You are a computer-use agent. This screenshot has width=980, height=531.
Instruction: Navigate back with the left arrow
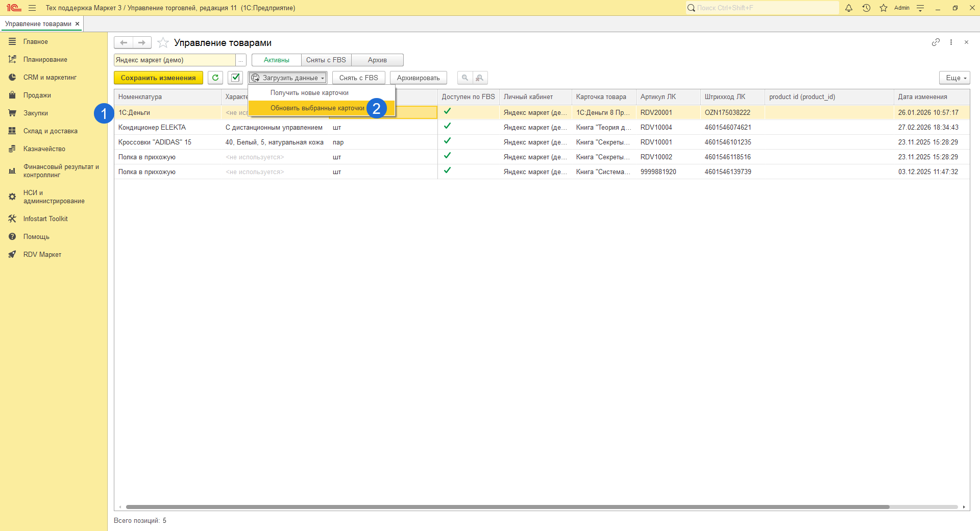pyautogui.click(x=124, y=42)
